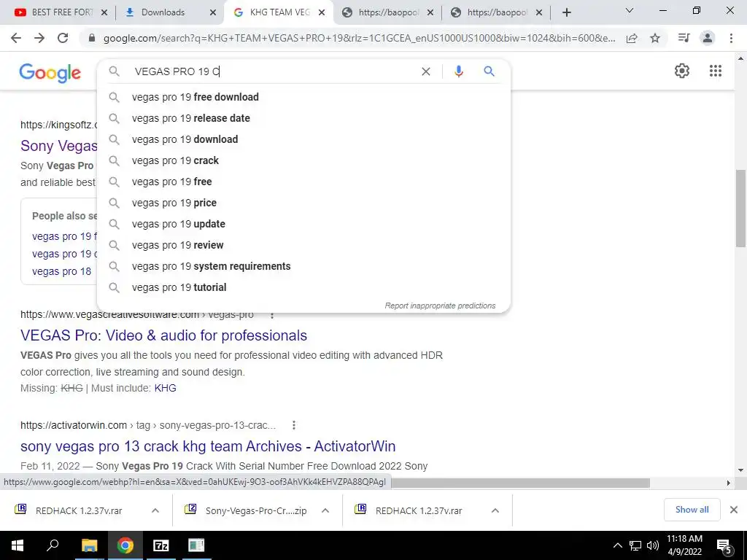Click Report inappropriate predictions
The image size is (747, 560).
440,306
